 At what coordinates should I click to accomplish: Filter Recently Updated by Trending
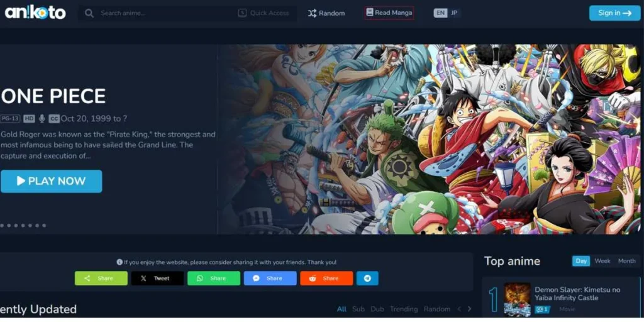coord(403,309)
